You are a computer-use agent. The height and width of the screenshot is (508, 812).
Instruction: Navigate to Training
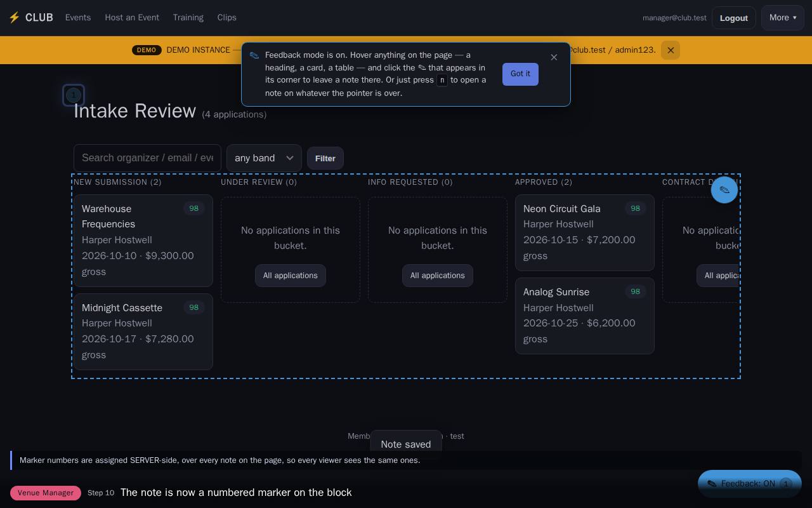(188, 18)
